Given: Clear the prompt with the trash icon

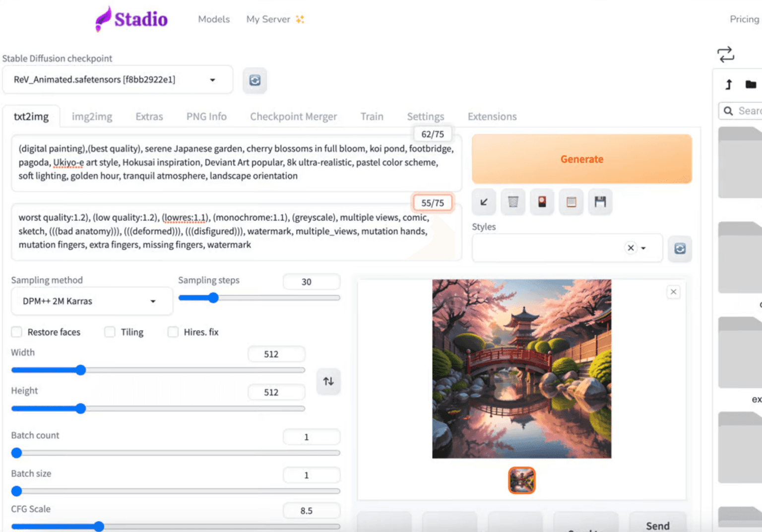Looking at the screenshot, I should [x=513, y=202].
